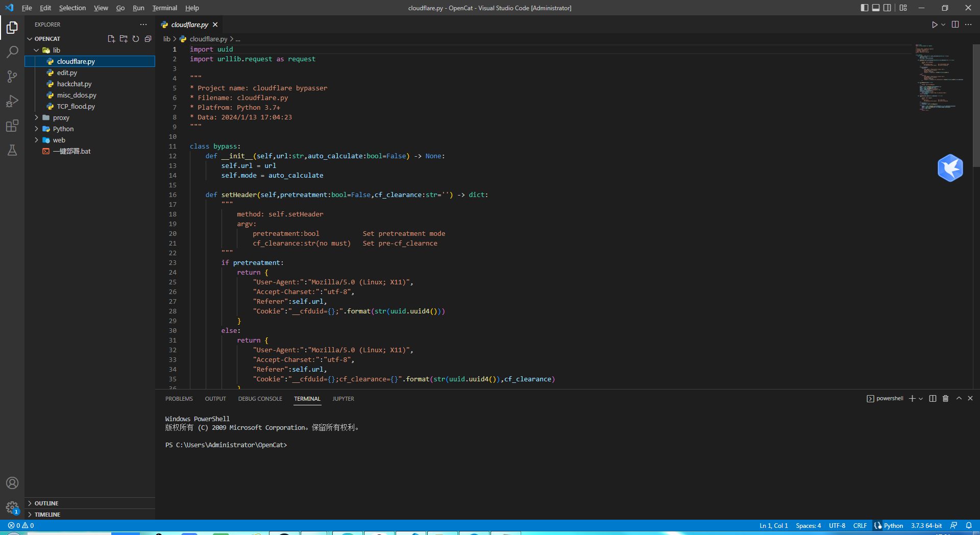980x535 pixels.
Task: Click the feedback icon in status bar
Action: tap(953, 525)
